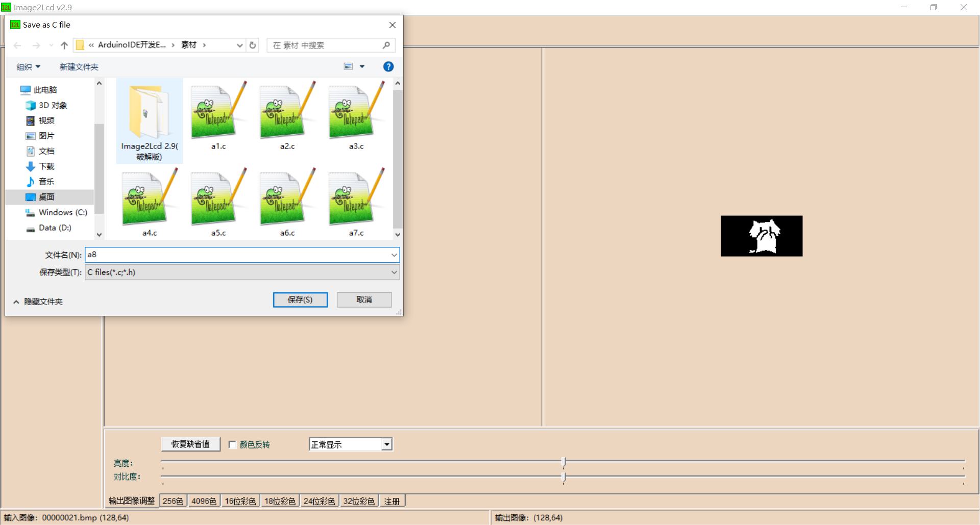Screen dimensions: 980x525
Task: Click the sidebar scrollbar down arrow
Action: 99,235
